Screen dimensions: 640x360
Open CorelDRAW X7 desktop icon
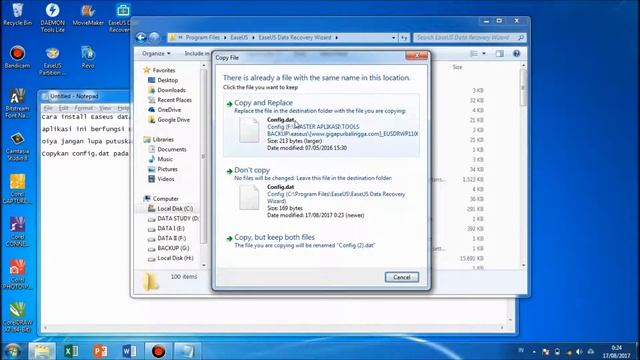(17, 317)
